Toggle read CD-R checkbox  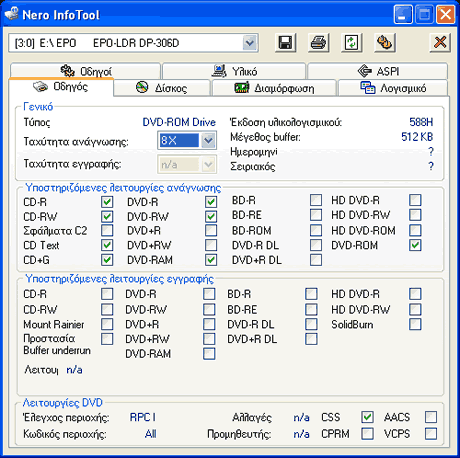[107, 202]
